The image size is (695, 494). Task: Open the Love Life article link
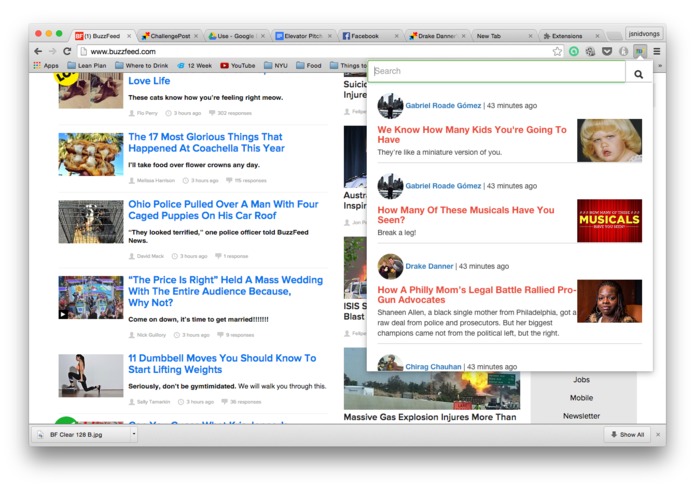click(x=149, y=81)
